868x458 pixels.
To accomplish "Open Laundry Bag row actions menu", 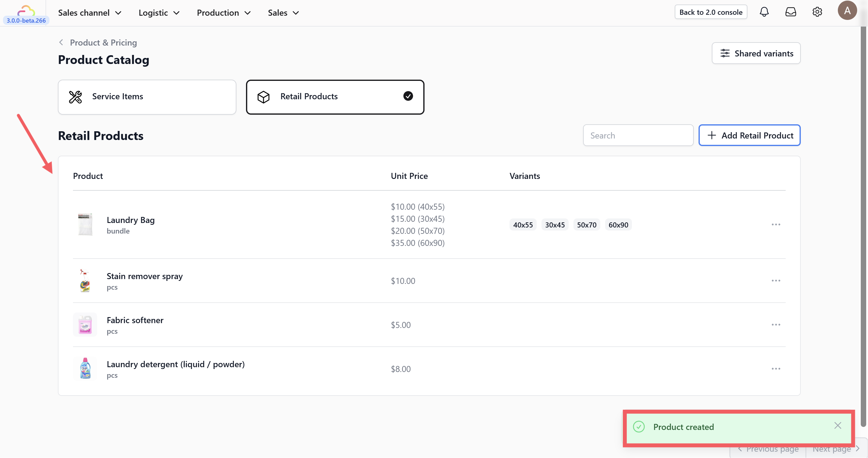I will tap(776, 224).
